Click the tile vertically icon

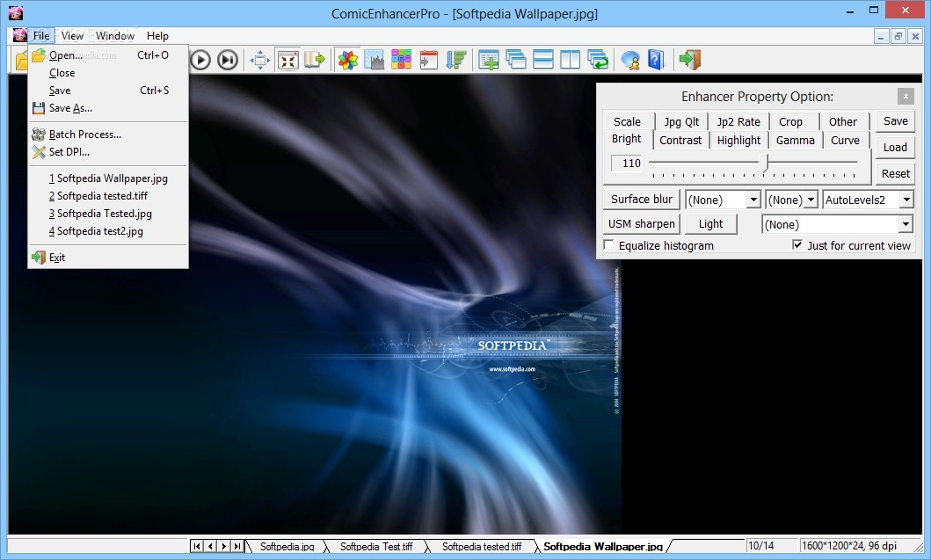[570, 60]
